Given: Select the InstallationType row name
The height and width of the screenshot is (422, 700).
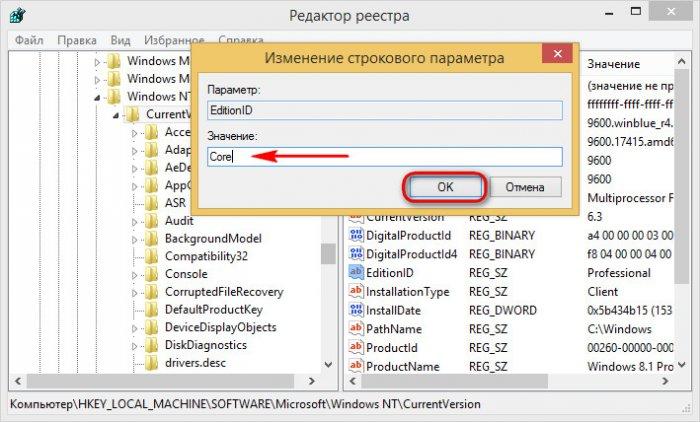Looking at the screenshot, I should (x=408, y=291).
